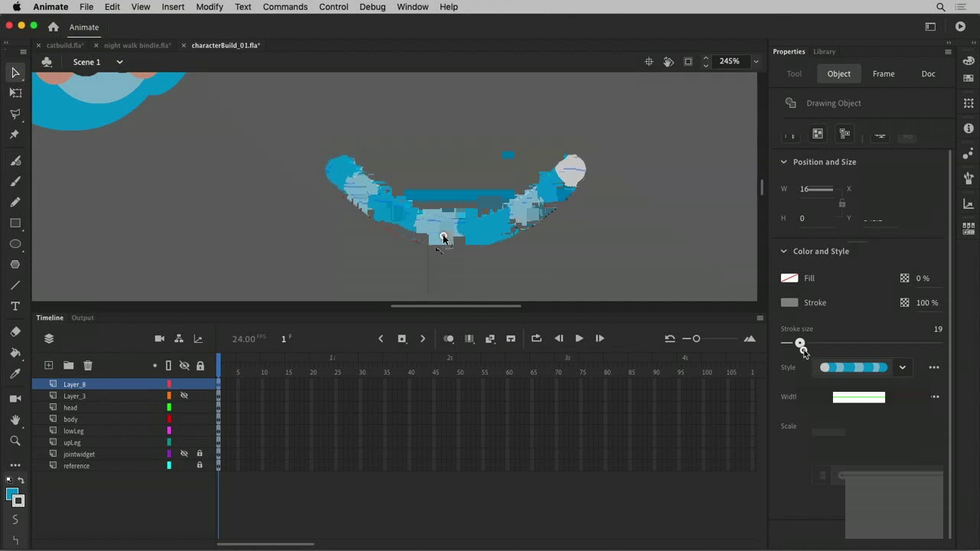
Task: Open the stroke Style dropdown arrow
Action: pos(902,367)
